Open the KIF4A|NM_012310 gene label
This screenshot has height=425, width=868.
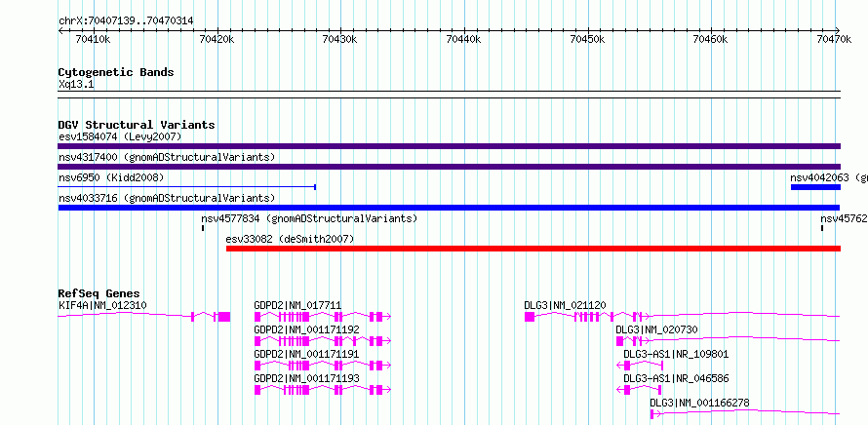click(x=102, y=305)
